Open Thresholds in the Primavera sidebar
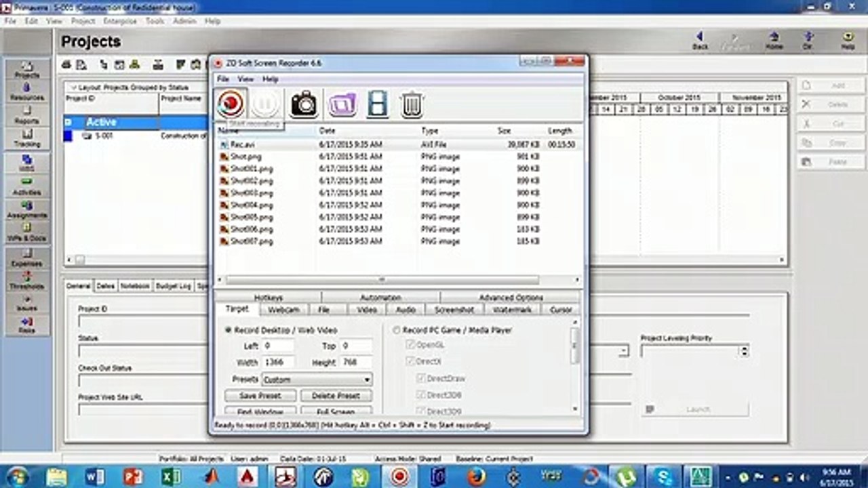Image resolution: width=868 pixels, height=488 pixels. [x=27, y=281]
